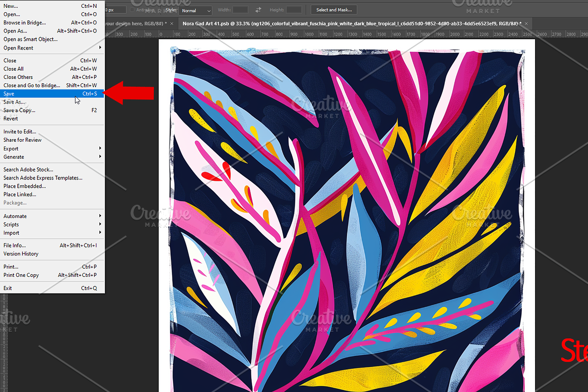The height and width of the screenshot is (392, 588).
Task: Select Browse in Bridge...
Action: [x=52, y=23]
